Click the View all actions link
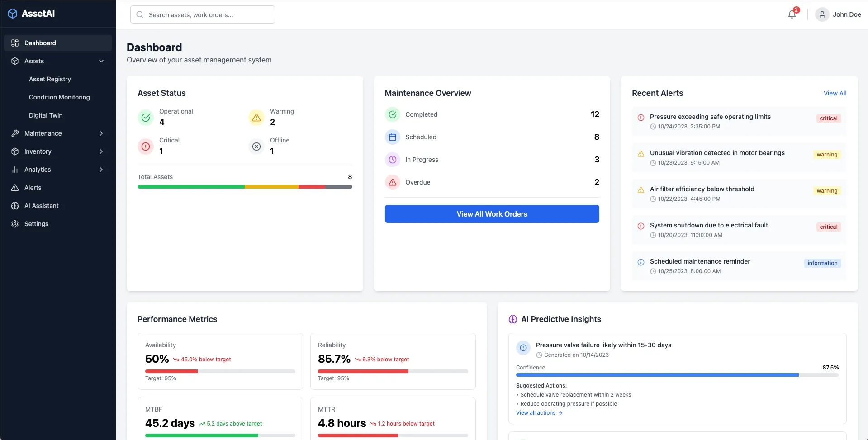Image resolution: width=868 pixels, height=440 pixels. 539,413
